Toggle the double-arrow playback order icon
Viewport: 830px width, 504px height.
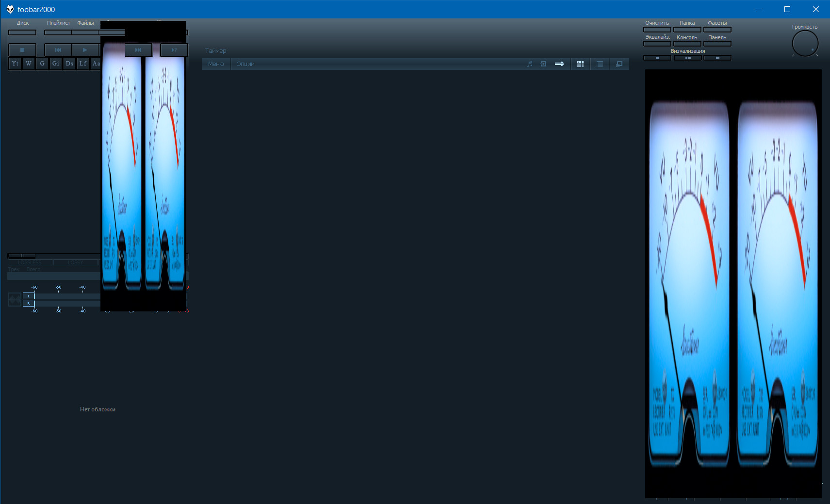pos(559,64)
